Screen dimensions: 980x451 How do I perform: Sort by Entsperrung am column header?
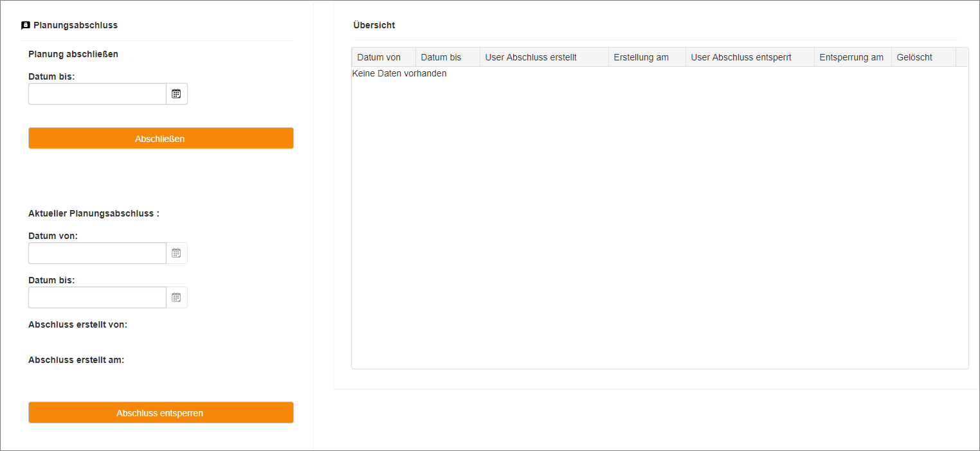[853, 57]
